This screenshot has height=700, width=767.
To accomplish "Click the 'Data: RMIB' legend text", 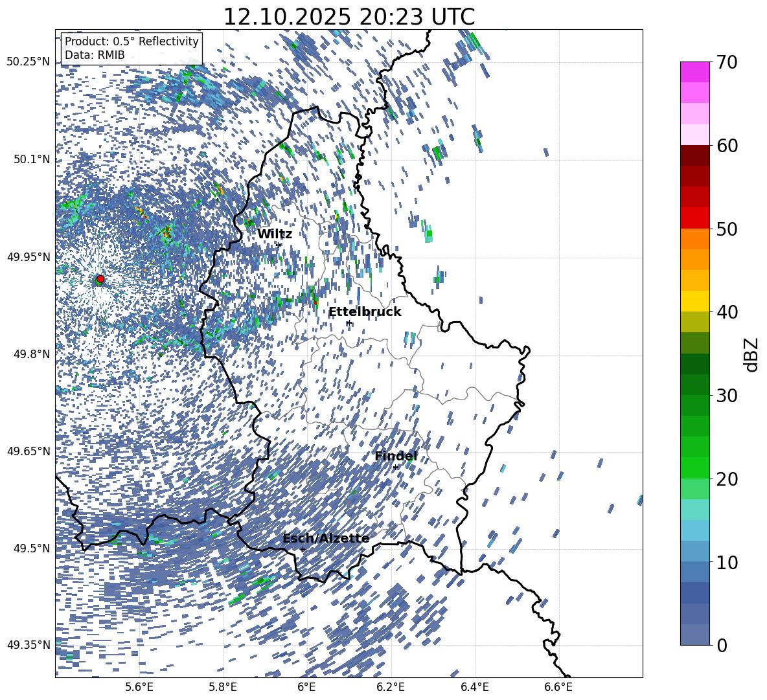I will tap(95, 55).
